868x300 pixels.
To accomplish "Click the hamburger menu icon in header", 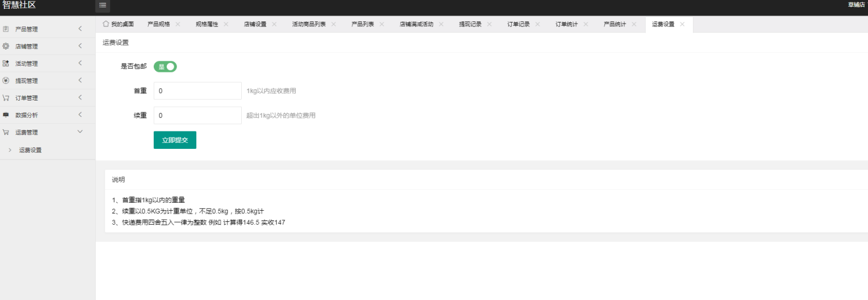I will tap(103, 5).
